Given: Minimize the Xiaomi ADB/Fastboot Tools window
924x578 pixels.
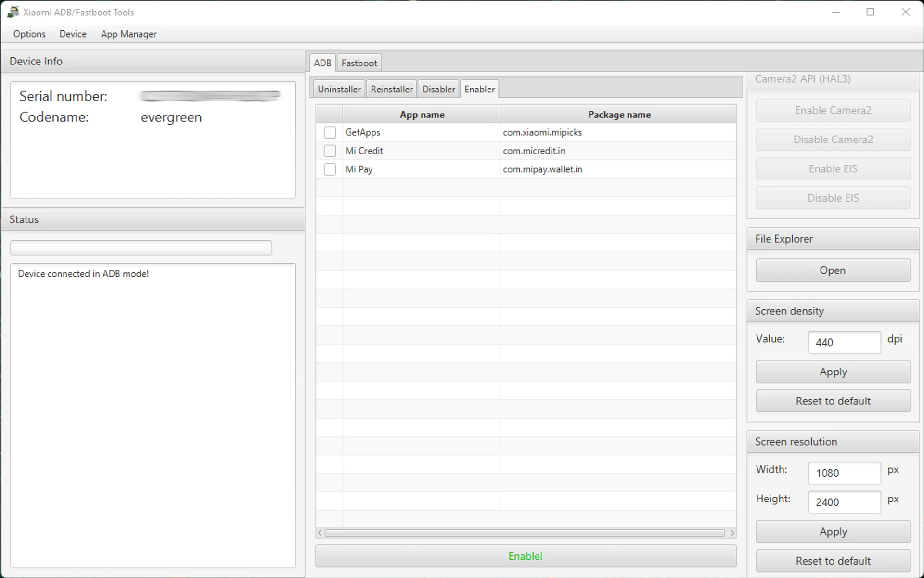Looking at the screenshot, I should pos(835,12).
